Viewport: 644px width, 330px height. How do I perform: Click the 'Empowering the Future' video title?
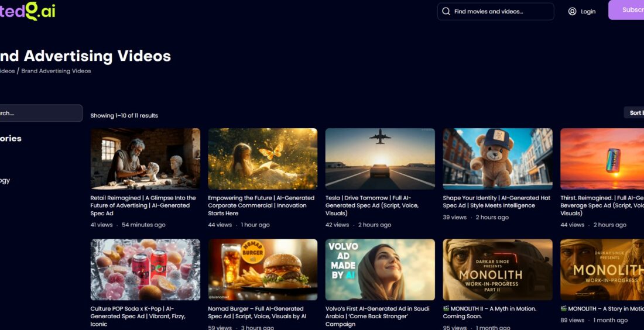261,205
